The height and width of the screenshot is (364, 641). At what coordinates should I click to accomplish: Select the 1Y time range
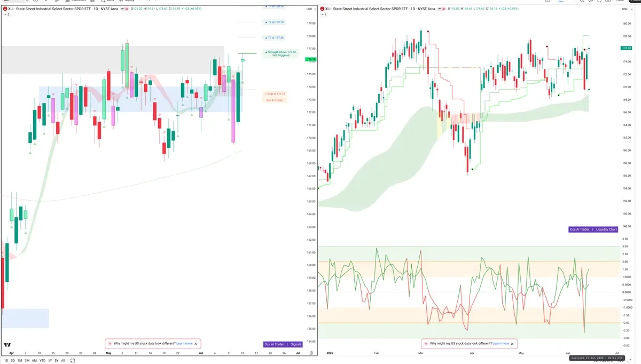coord(50,361)
